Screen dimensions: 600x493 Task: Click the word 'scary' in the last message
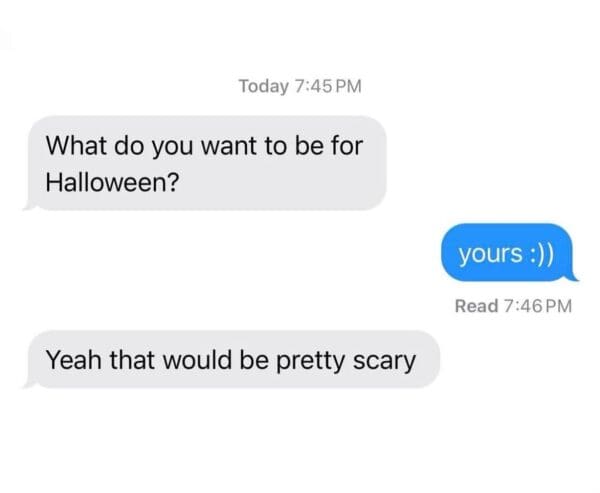coord(384,361)
